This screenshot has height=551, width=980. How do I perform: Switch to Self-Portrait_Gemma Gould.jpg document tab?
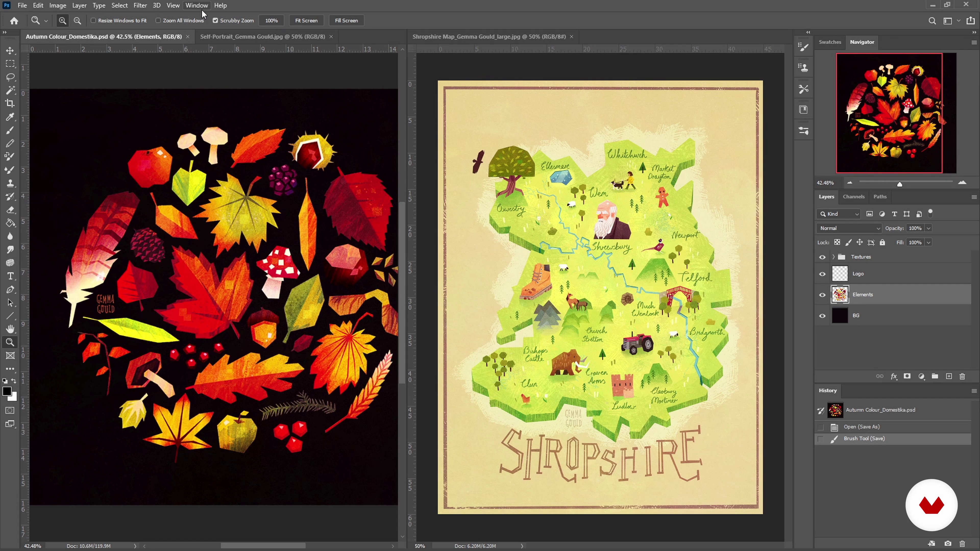click(263, 36)
